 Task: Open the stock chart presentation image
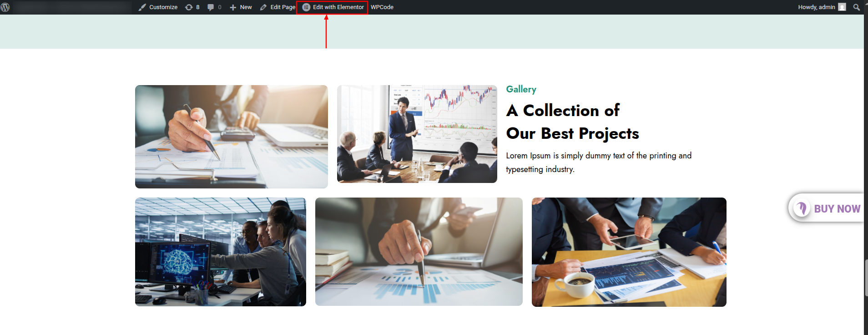coord(417,134)
